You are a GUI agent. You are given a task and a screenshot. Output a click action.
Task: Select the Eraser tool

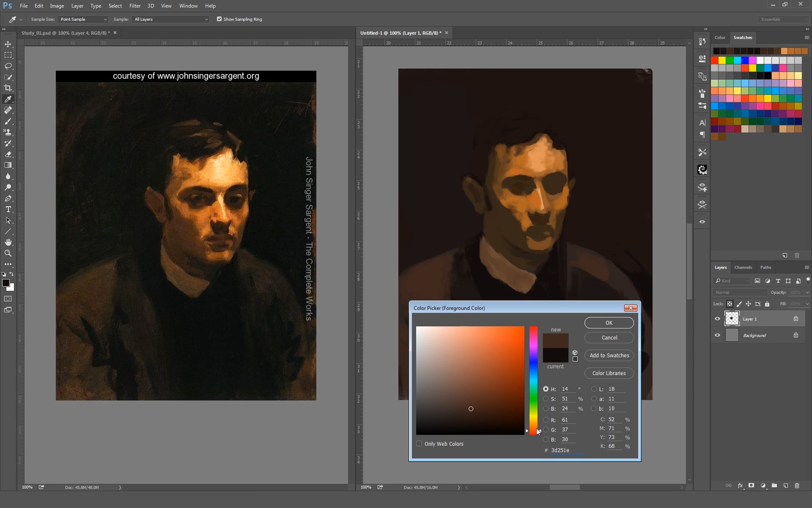[x=8, y=154]
